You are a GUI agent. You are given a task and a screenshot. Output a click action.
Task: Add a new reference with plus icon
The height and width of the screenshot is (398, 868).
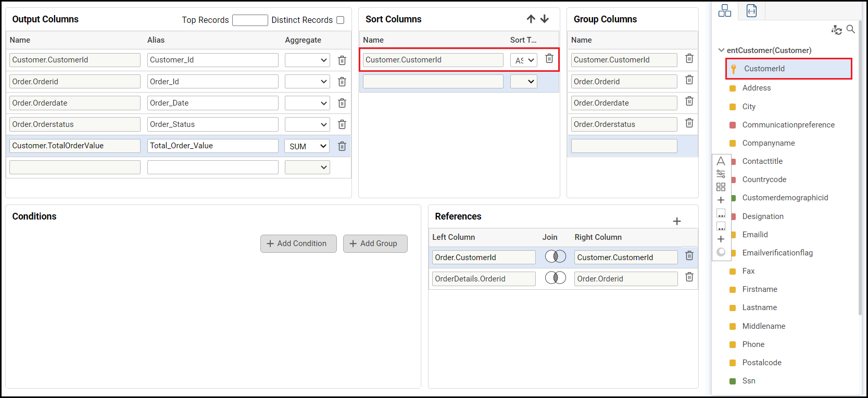[677, 222]
